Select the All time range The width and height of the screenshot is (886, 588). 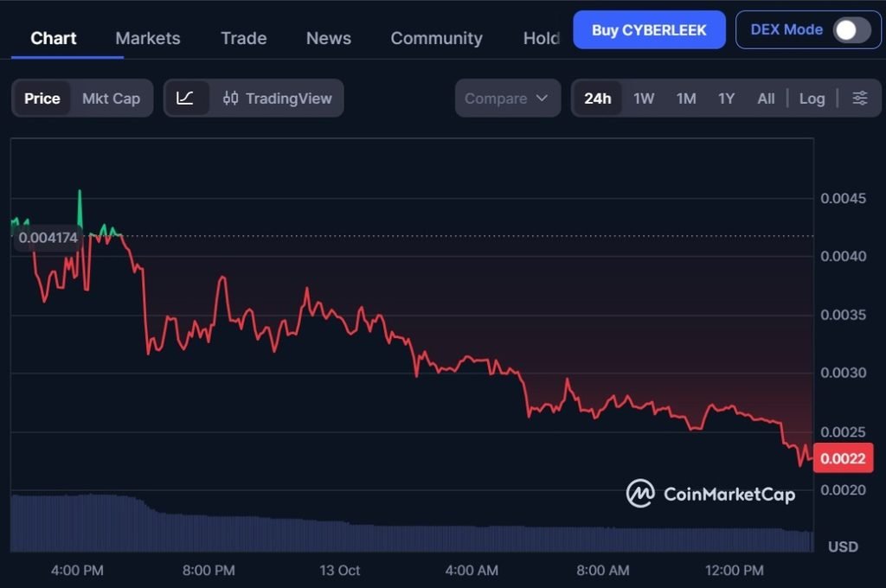766,99
